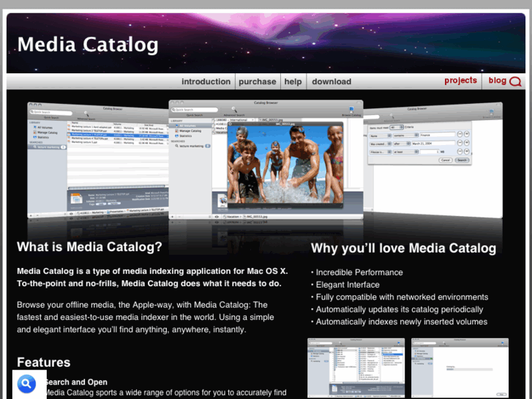532x399 pixels.
Task: Click the 'What is Media Catalog?' heading
Action: pos(89,247)
